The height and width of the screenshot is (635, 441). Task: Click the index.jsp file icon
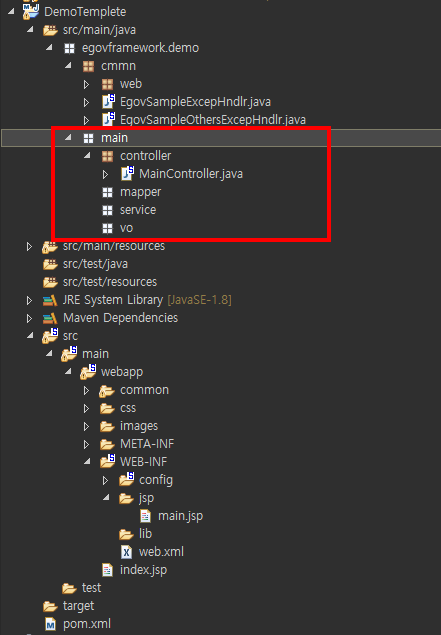[x=107, y=570]
